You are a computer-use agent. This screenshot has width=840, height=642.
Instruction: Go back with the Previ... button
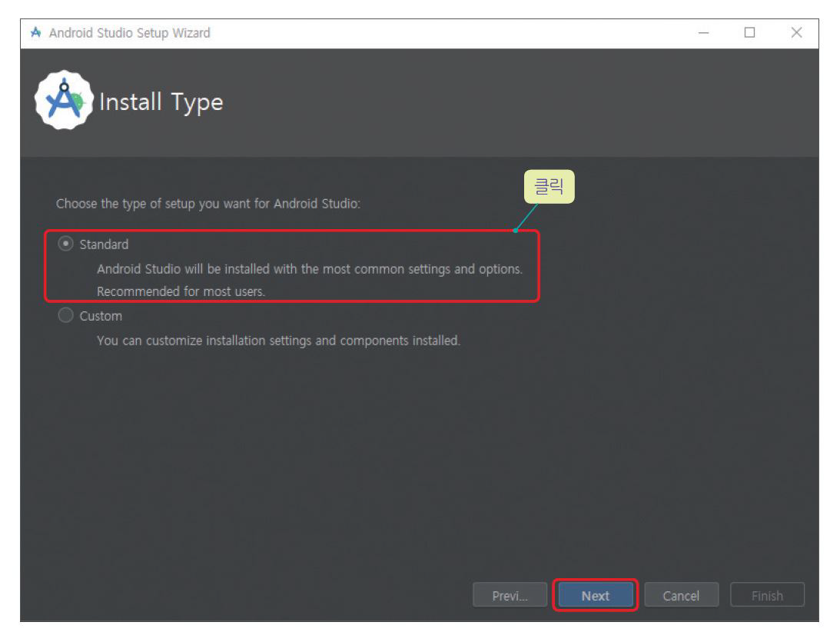[510, 595]
